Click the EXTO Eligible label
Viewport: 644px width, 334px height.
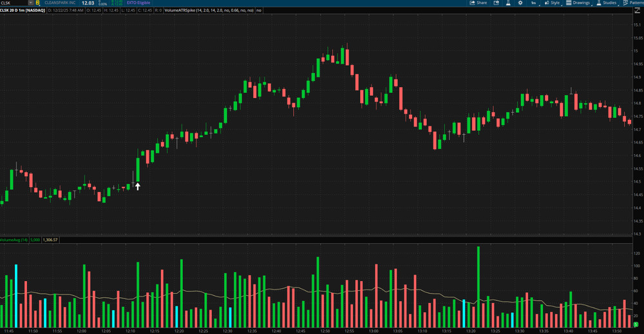click(138, 3)
